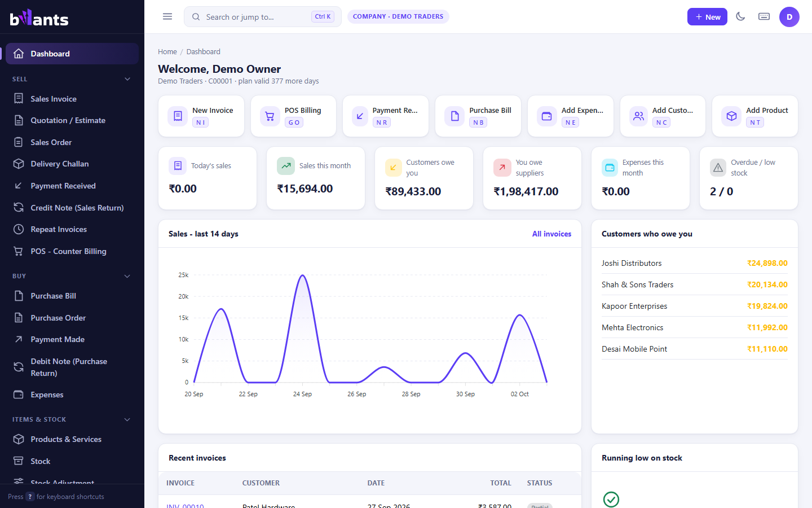Open Sales this month stat card
This screenshot has width=812, height=508.
pos(316,178)
